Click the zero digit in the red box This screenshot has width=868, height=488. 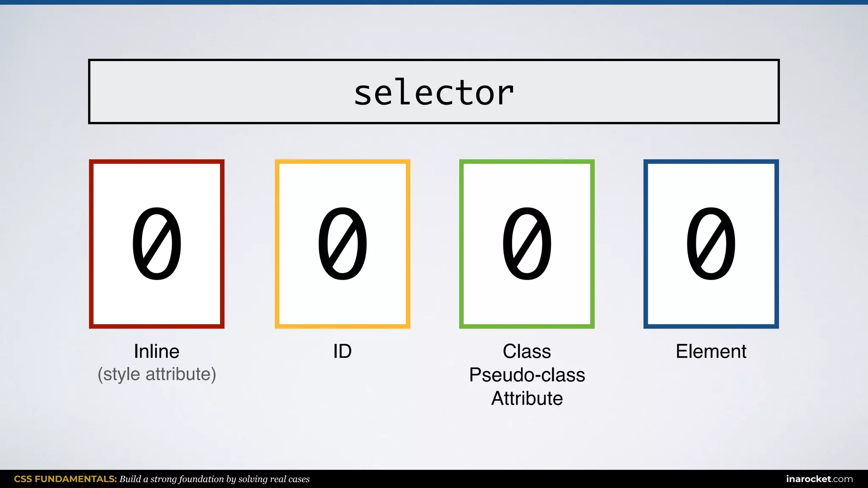tap(156, 244)
